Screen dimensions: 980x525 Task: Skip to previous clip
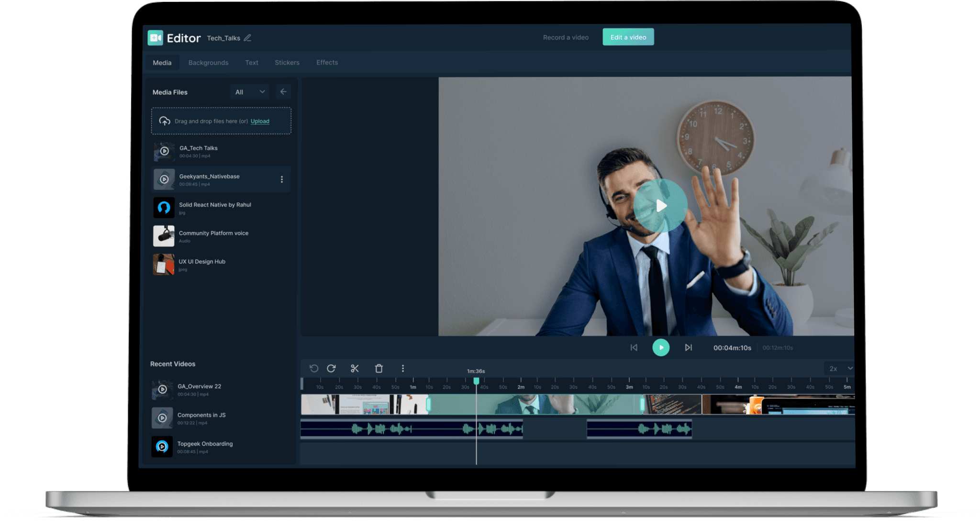[x=634, y=347]
